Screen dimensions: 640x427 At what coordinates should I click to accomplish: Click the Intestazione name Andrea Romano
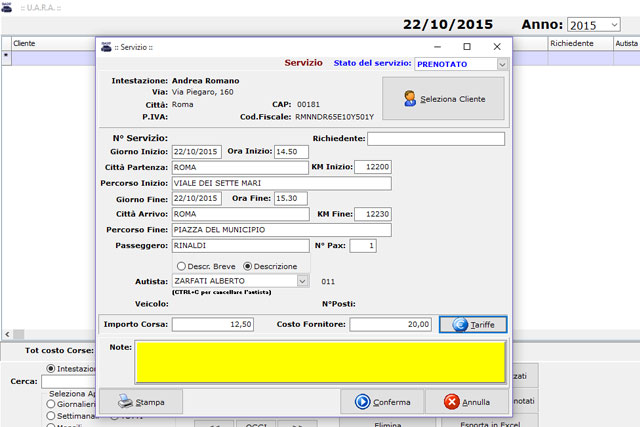click(205, 81)
